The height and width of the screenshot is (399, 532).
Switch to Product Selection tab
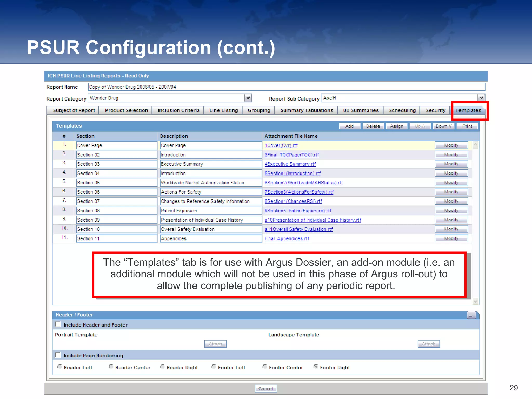pos(126,110)
